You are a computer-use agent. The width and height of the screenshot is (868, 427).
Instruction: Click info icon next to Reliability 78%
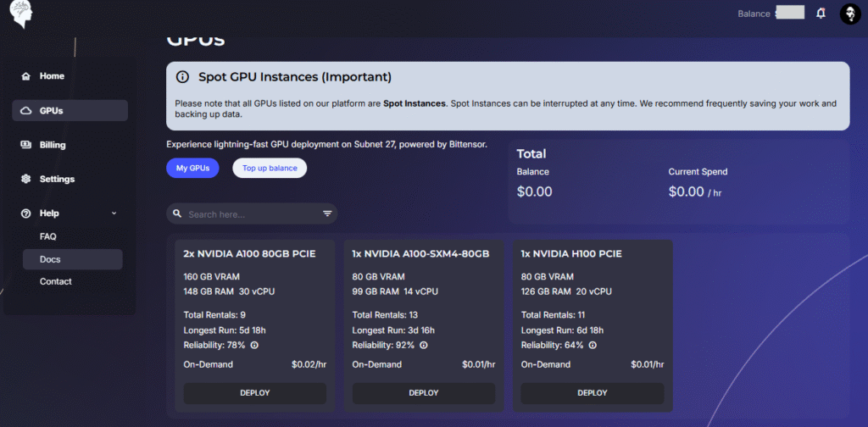[254, 345]
